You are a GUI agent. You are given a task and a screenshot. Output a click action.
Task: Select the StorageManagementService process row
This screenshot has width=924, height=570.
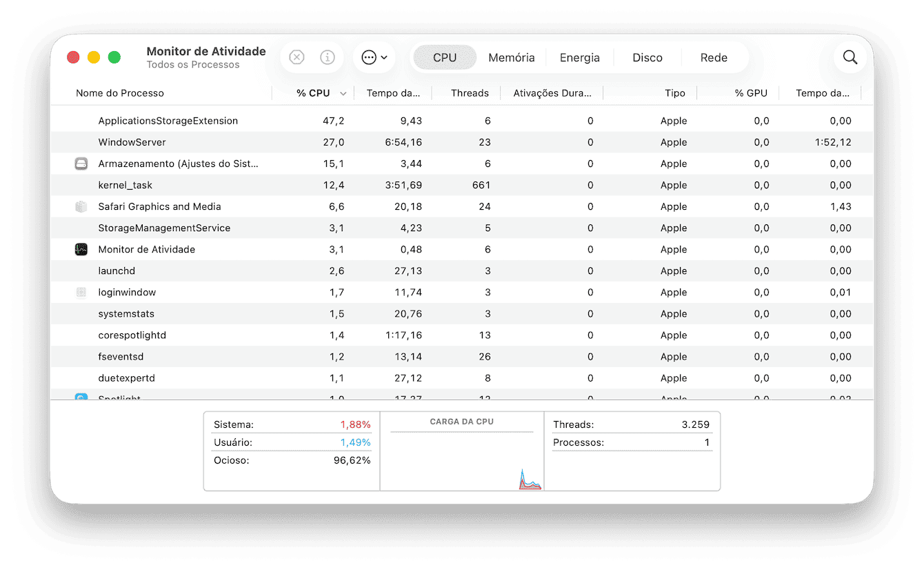(462, 228)
